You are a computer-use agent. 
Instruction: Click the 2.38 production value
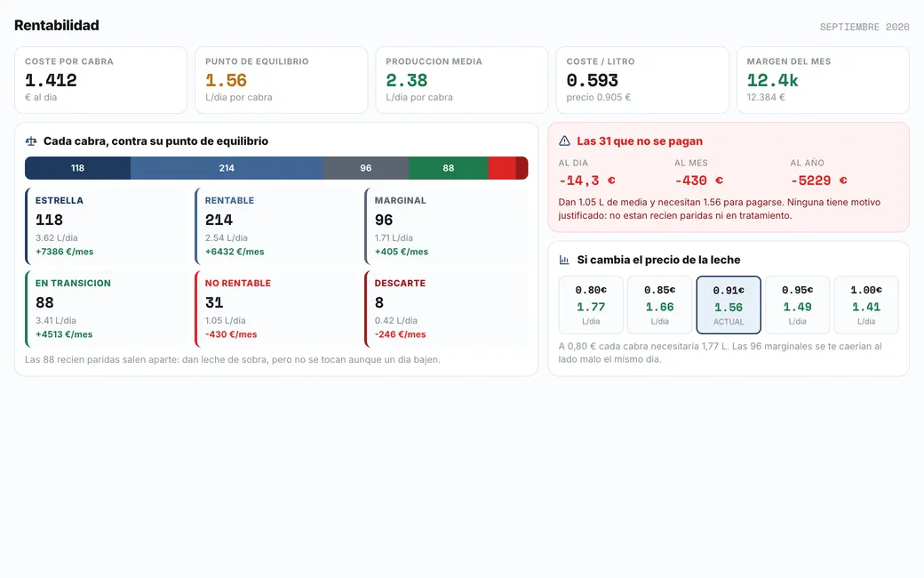coord(407,80)
